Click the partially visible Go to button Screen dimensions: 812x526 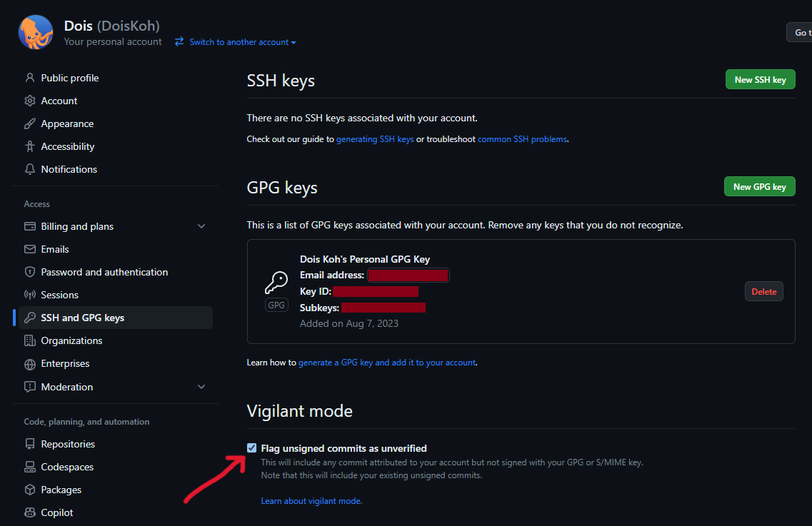800,32
